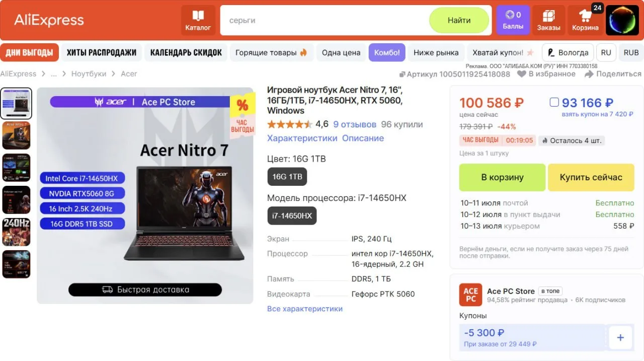Select the 240Hz product thumbnail
644x361 pixels.
coord(17,232)
